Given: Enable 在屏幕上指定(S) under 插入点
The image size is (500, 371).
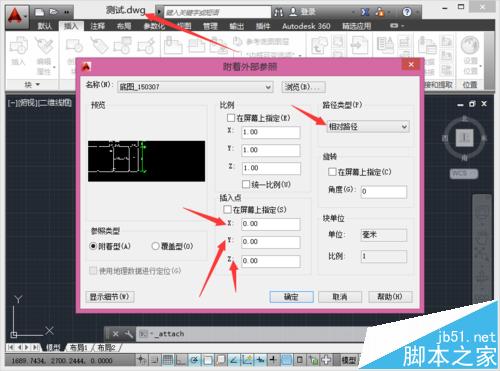Looking at the screenshot, I should (227, 210).
